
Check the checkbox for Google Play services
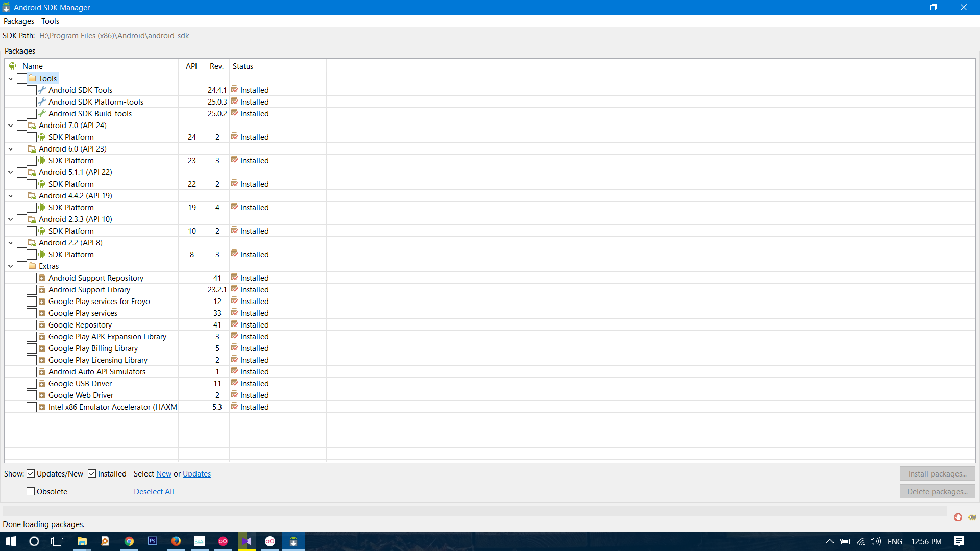[x=31, y=313]
